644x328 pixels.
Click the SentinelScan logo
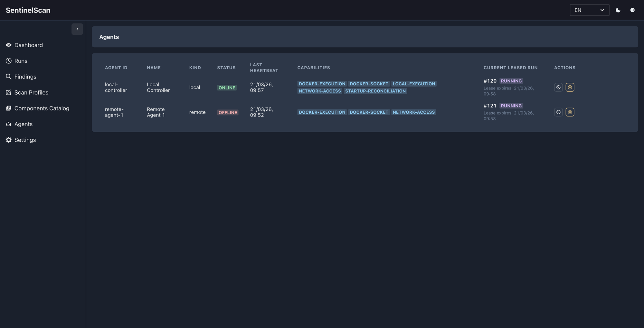[x=28, y=10]
